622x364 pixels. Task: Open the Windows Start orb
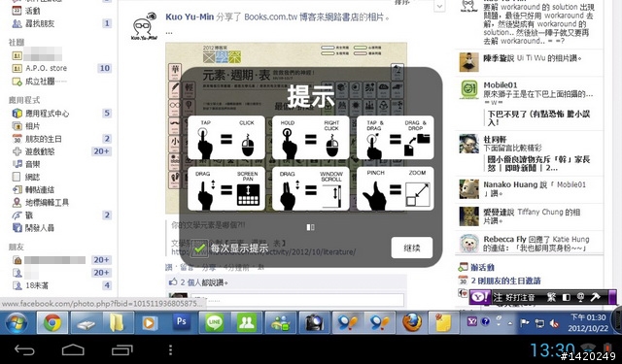[17, 322]
